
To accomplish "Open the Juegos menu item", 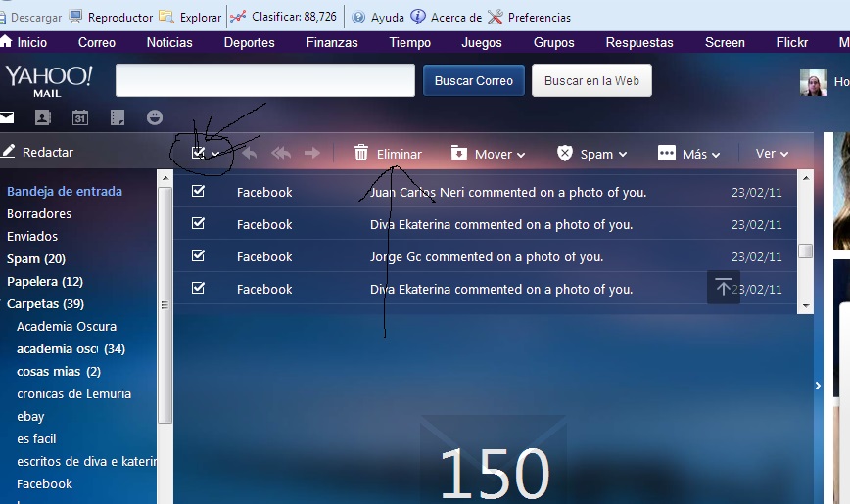I will click(x=482, y=42).
